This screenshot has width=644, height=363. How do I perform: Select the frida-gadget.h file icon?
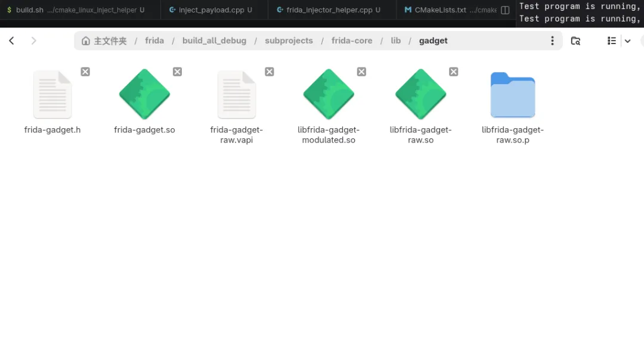coord(52,94)
